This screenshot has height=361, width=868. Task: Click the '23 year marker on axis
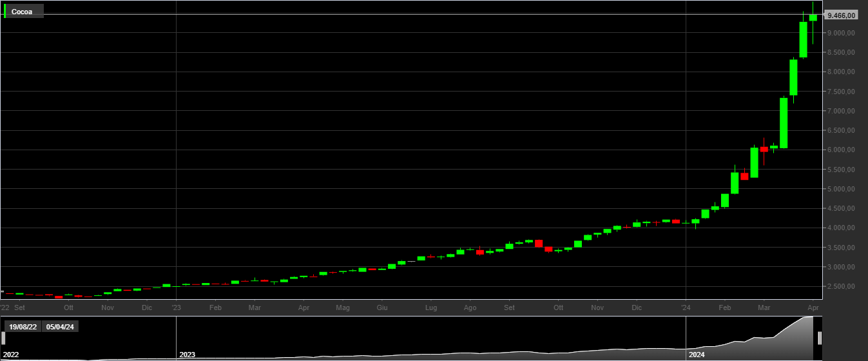pyautogui.click(x=176, y=308)
